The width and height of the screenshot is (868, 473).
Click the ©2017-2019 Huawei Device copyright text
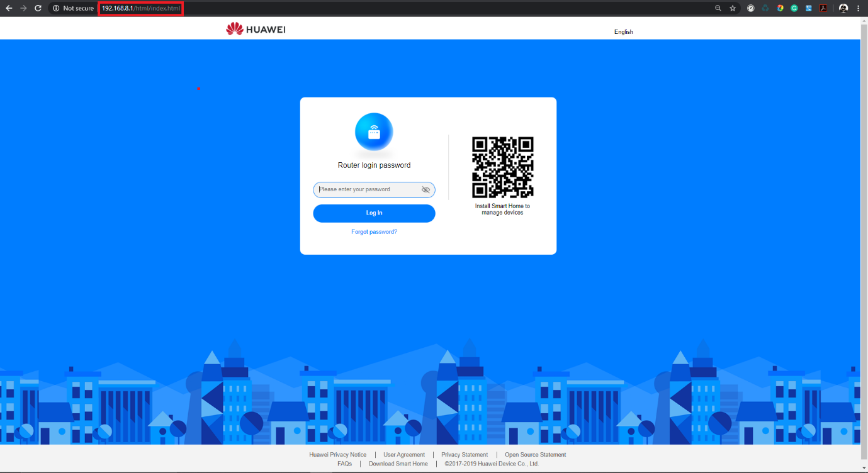[x=492, y=464]
